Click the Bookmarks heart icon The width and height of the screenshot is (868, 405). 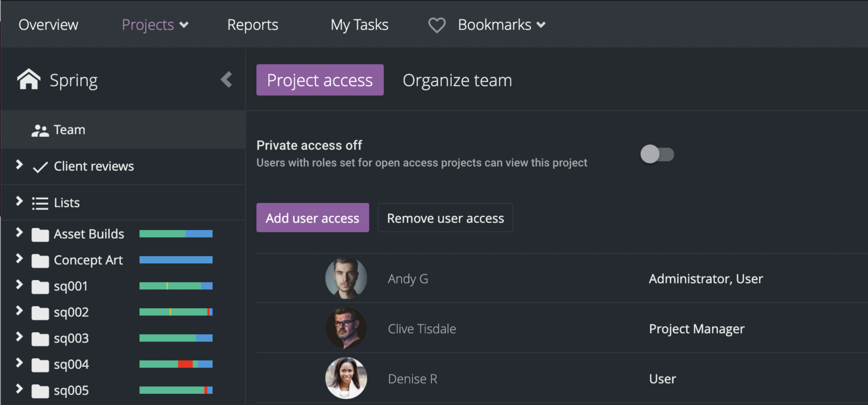(437, 25)
